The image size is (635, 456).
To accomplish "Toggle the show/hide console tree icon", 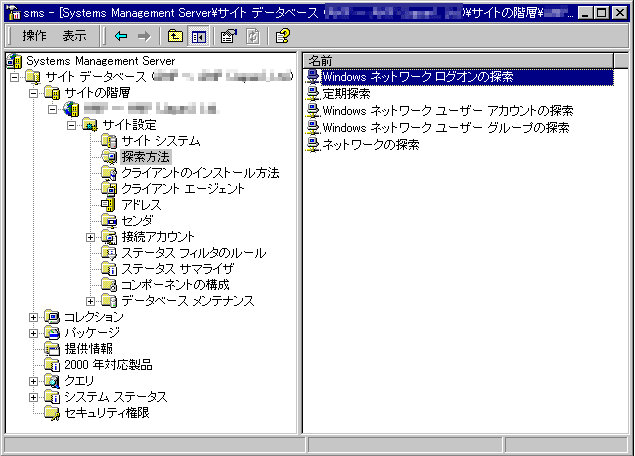I will 198,36.
